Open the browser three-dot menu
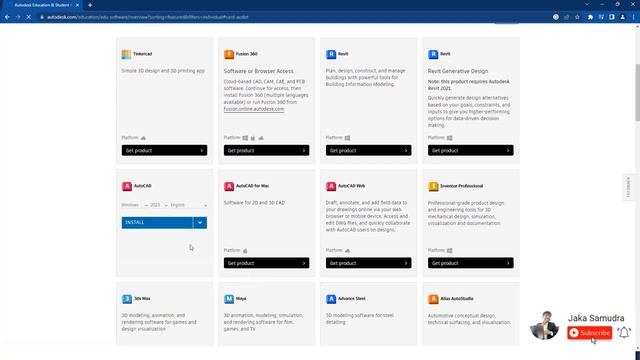 point(633,17)
